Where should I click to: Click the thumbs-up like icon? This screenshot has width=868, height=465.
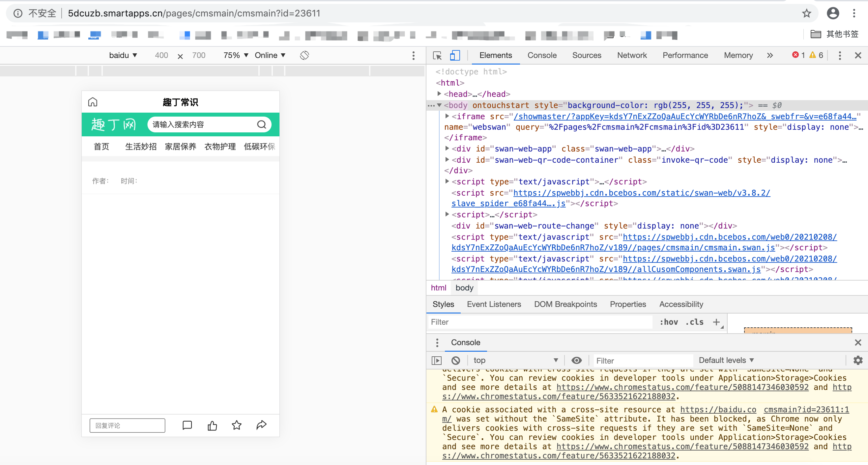[x=212, y=425]
